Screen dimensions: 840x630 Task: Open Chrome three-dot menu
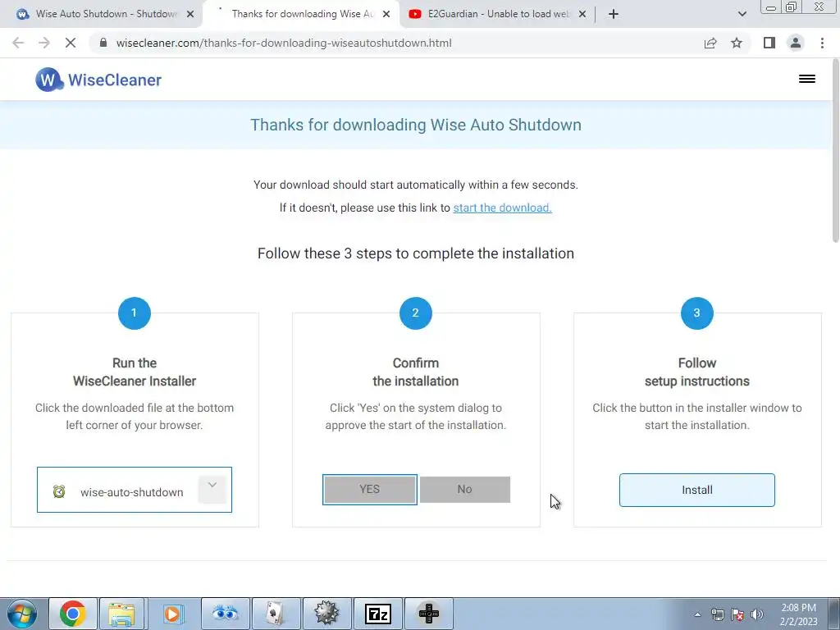822,43
